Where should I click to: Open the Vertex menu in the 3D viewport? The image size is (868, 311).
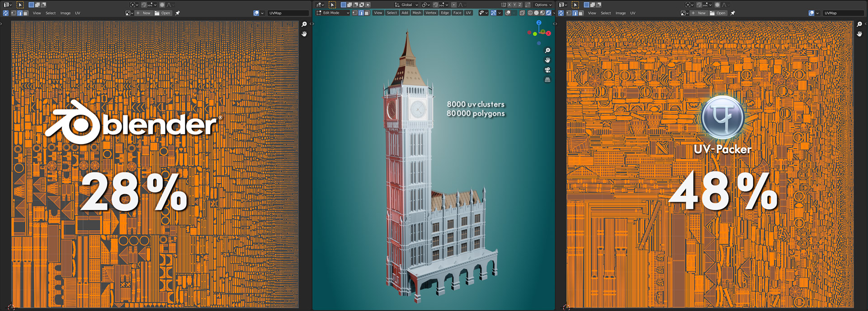point(431,13)
